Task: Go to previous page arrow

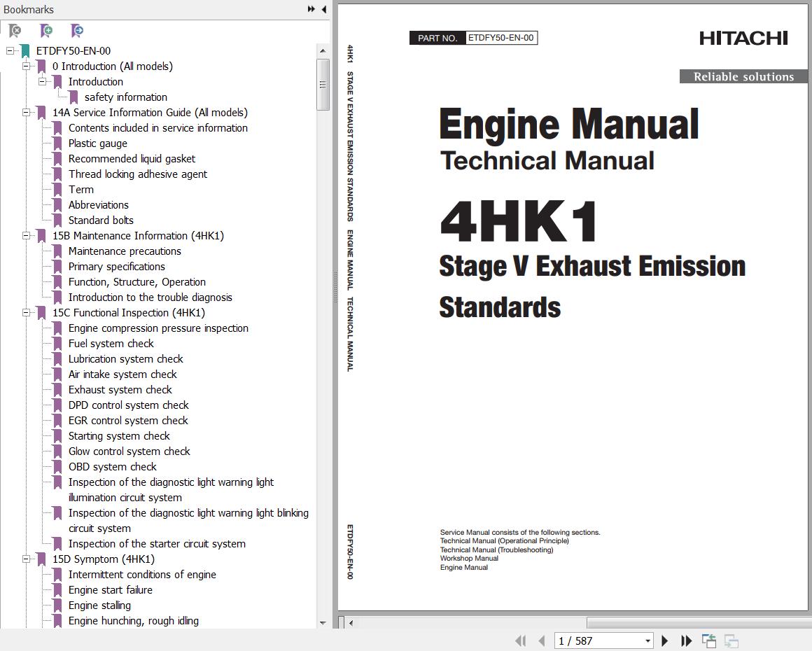Action: point(542,640)
